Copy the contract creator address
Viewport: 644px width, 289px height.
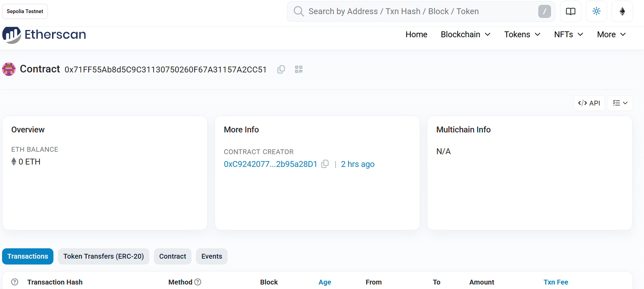325,164
